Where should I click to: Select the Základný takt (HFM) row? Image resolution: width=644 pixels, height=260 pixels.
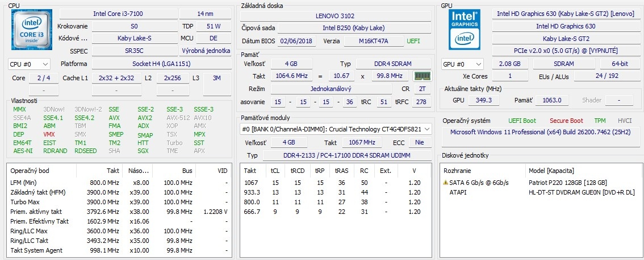click(119, 192)
